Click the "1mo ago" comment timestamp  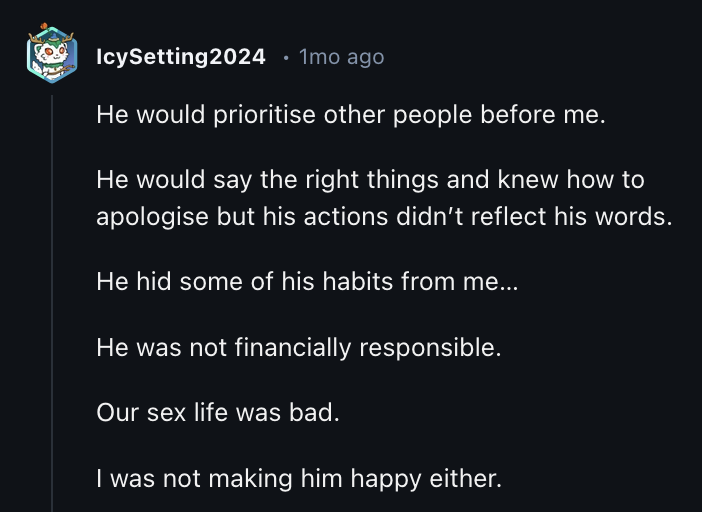point(341,57)
